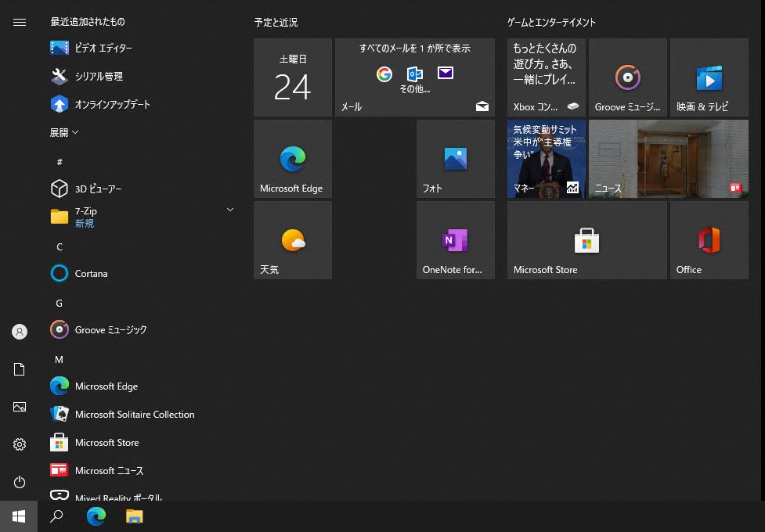
Task: Open the メール tile
Action: pyautogui.click(x=414, y=77)
